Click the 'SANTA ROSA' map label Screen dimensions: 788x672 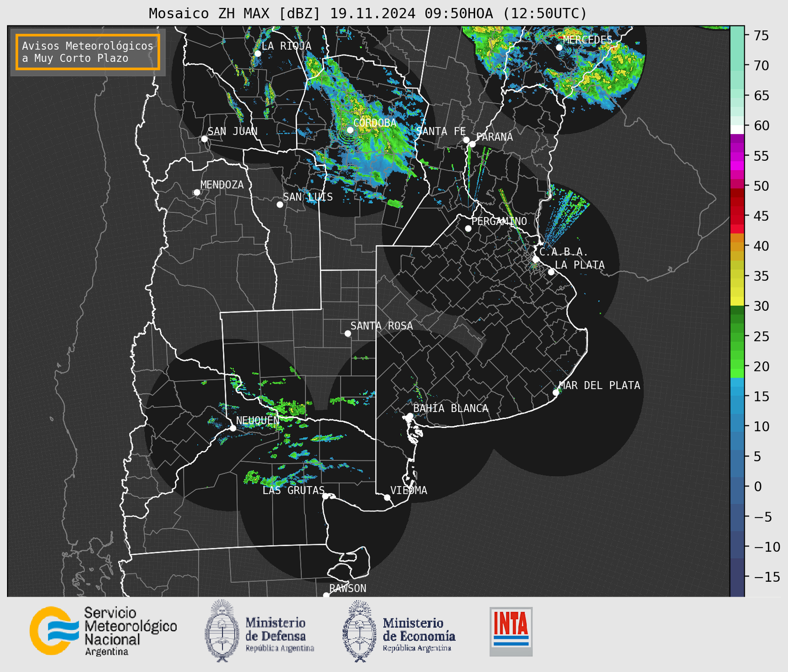coord(382,326)
